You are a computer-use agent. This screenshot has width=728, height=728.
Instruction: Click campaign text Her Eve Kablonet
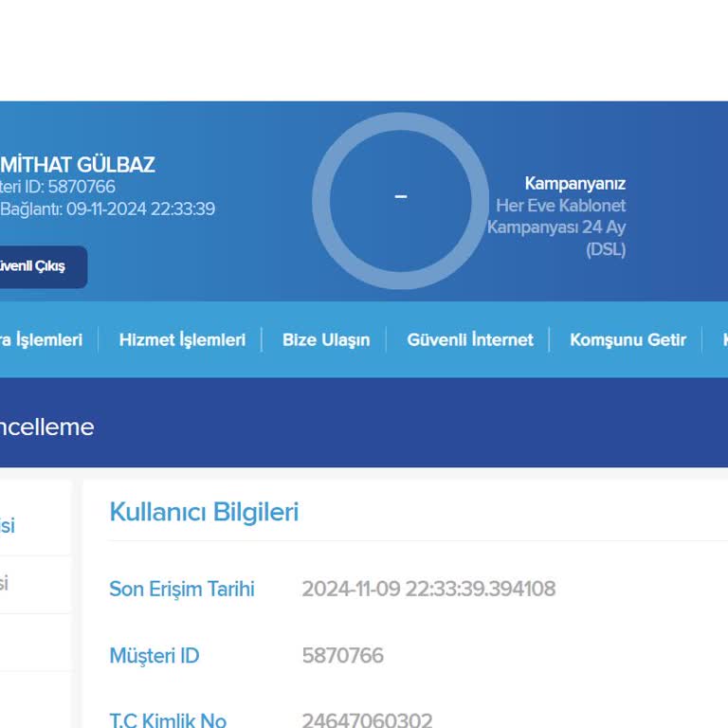click(x=561, y=206)
